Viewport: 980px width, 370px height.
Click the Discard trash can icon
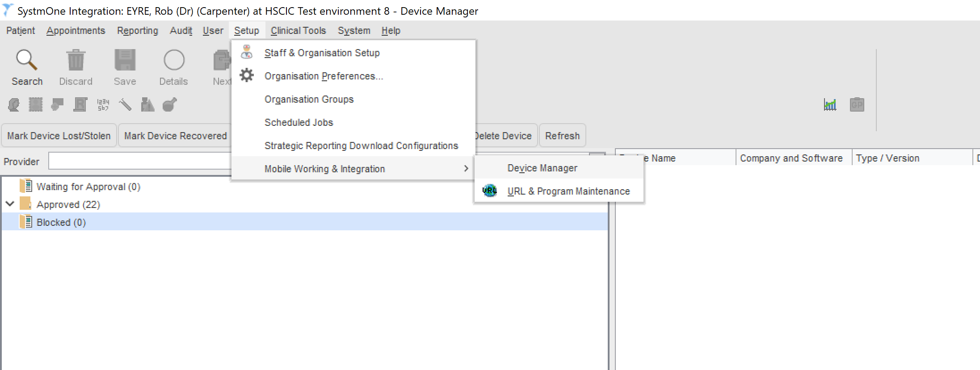[x=76, y=60]
